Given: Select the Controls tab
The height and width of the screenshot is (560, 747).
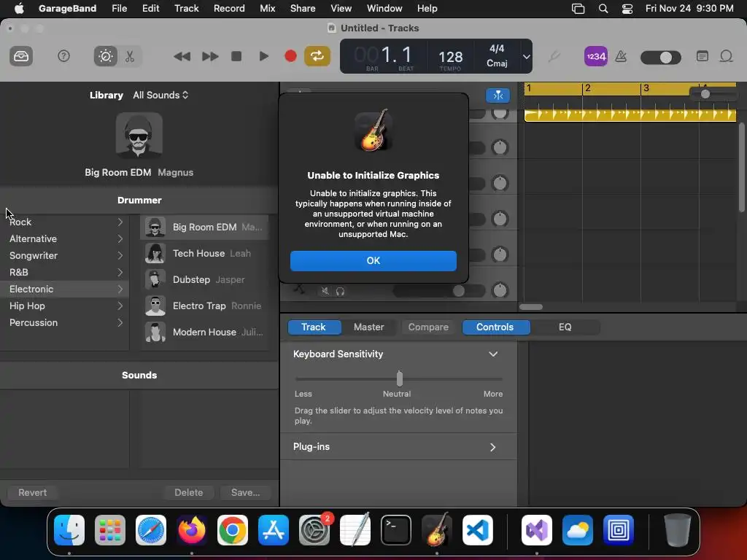Looking at the screenshot, I should pos(495,327).
